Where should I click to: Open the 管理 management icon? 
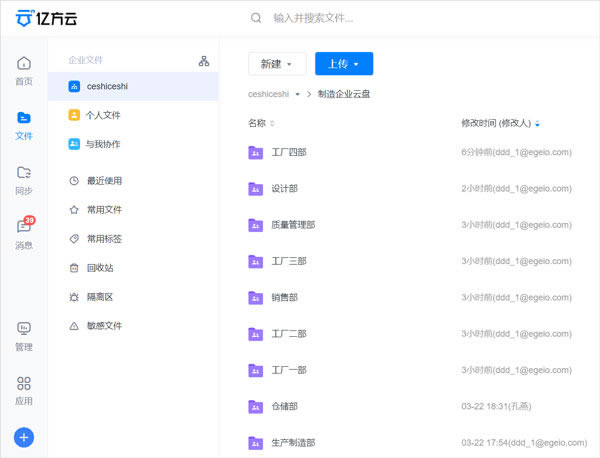24,335
